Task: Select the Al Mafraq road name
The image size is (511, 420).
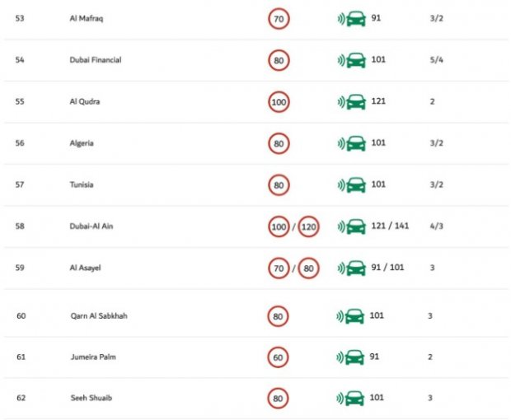Action: [87, 18]
